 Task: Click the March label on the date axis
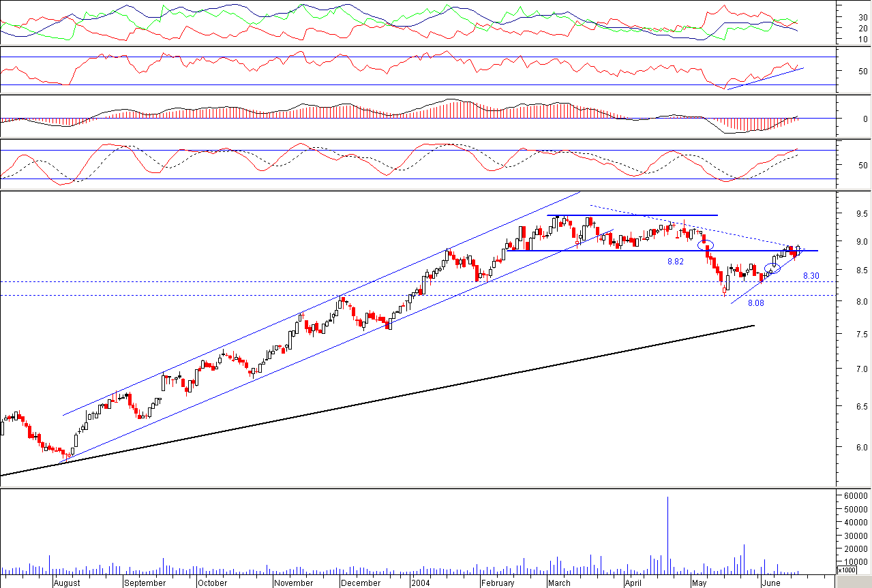click(x=559, y=583)
